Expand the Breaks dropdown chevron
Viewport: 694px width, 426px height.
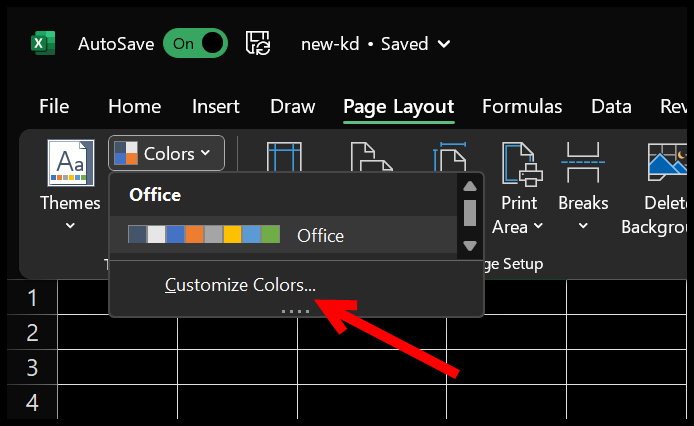(x=583, y=226)
